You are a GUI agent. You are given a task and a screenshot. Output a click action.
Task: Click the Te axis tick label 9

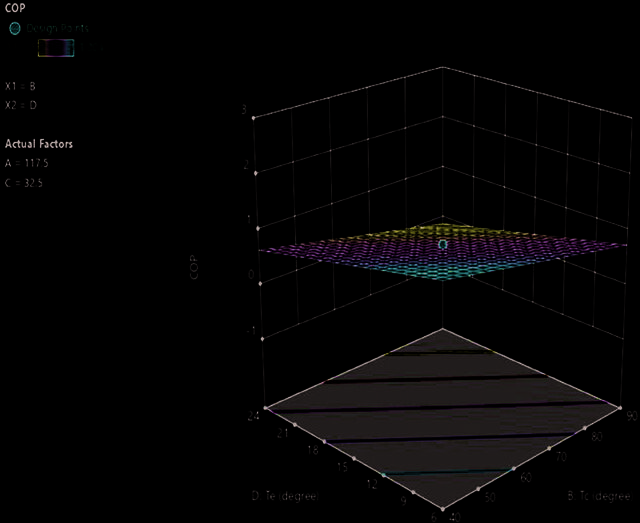pos(404,501)
